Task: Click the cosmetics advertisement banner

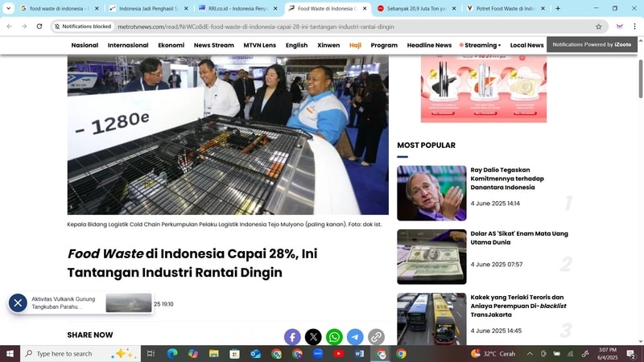Action: 484,88
